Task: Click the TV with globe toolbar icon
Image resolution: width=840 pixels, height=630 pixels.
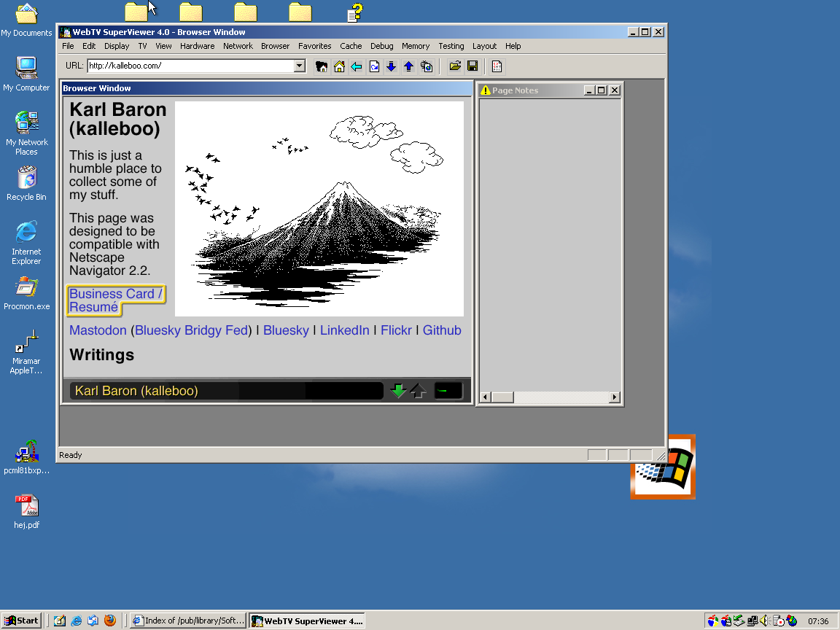Action: (x=427, y=66)
